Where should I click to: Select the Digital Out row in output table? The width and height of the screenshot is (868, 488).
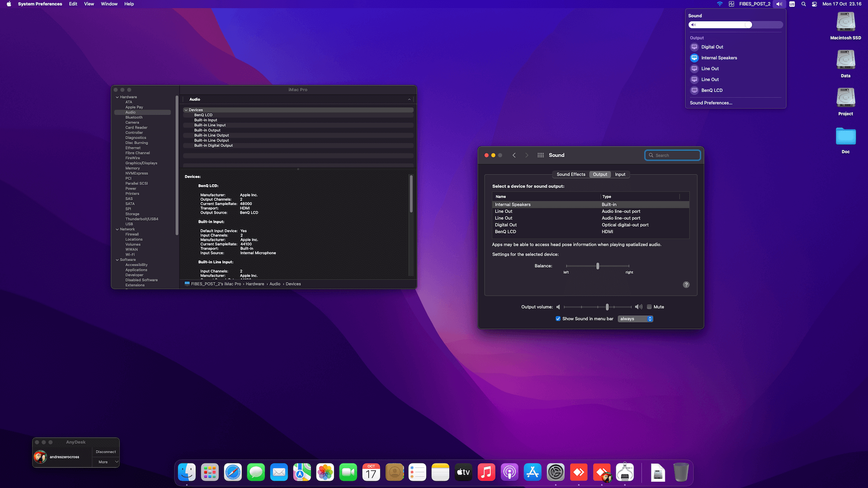pos(590,225)
